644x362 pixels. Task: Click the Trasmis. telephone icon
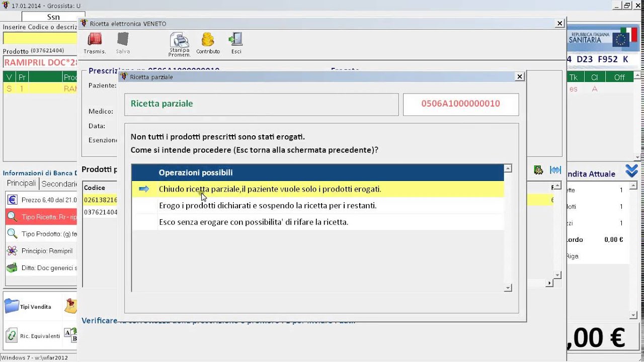pos(95,40)
